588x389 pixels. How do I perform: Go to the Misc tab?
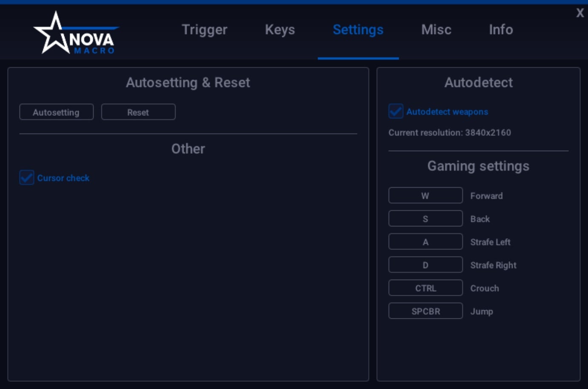(x=436, y=30)
